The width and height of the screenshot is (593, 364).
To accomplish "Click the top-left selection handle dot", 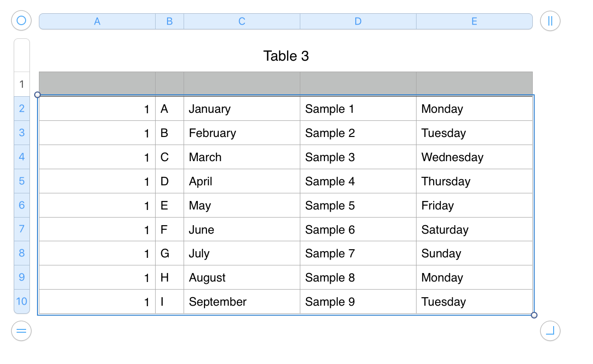I will [37, 95].
